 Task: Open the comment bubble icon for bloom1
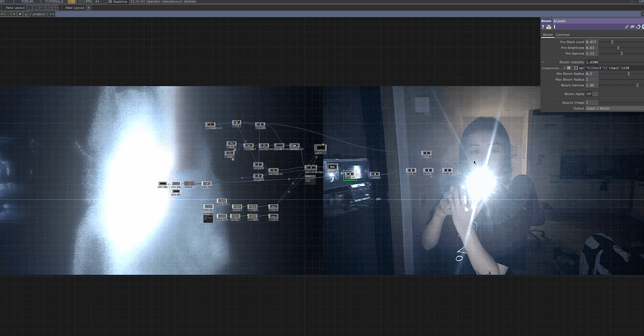coord(633,27)
